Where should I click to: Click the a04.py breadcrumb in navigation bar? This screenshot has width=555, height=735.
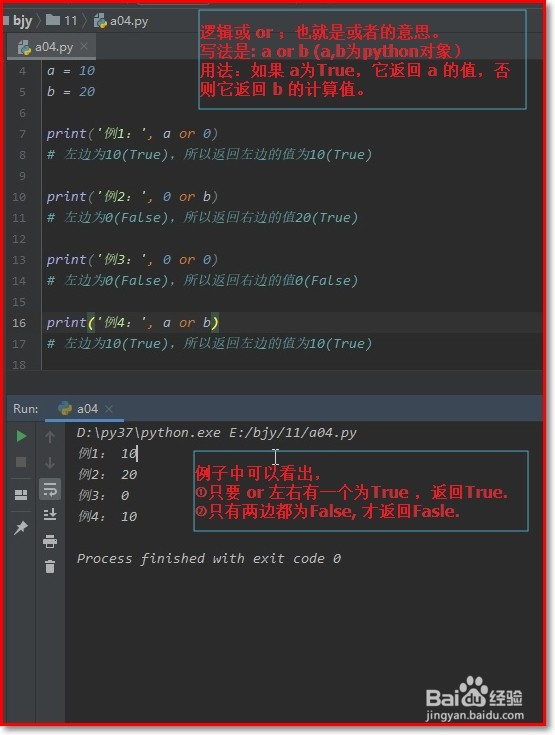tap(121, 21)
